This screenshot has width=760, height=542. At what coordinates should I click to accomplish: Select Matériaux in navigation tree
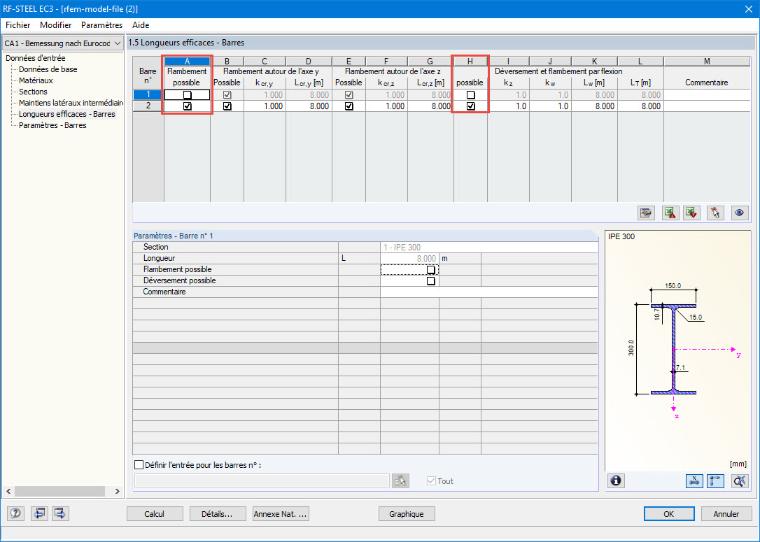click(x=36, y=80)
